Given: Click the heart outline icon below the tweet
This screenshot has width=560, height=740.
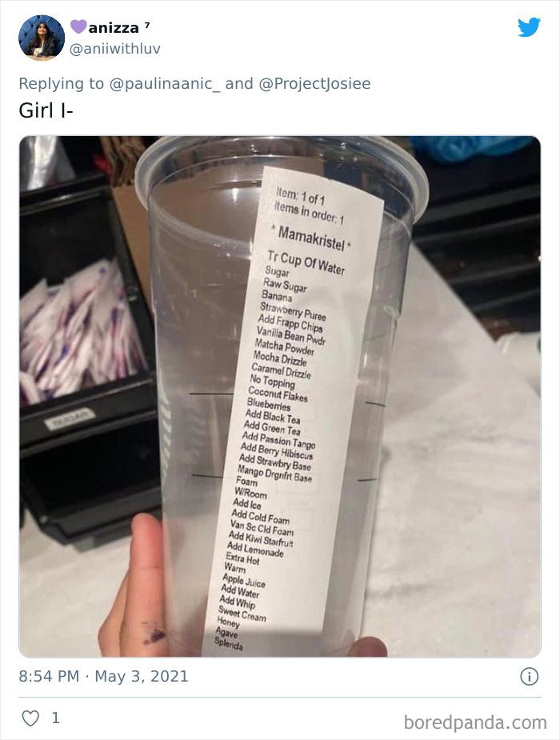Looking at the screenshot, I should click(29, 718).
